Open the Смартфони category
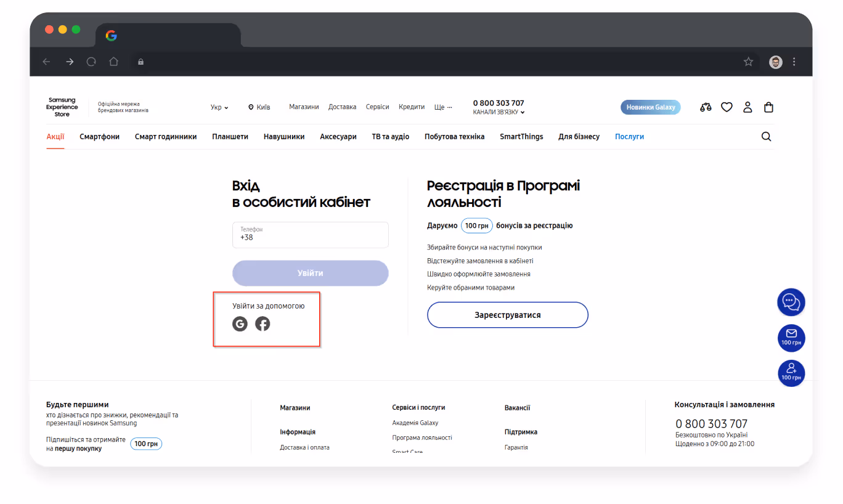The image size is (843, 504). 99,137
